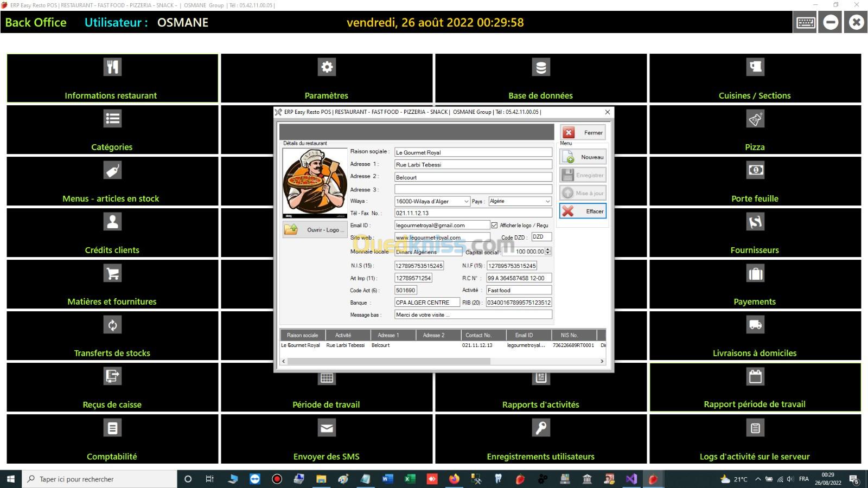Screen dimensions: 868x488
Task: Open the Crédits clients tile
Action: tap(112, 233)
